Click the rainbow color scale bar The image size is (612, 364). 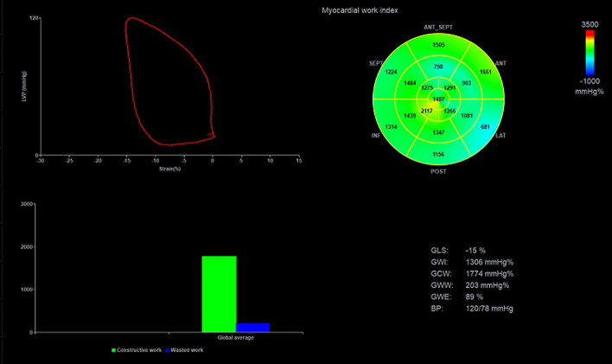tap(590, 61)
